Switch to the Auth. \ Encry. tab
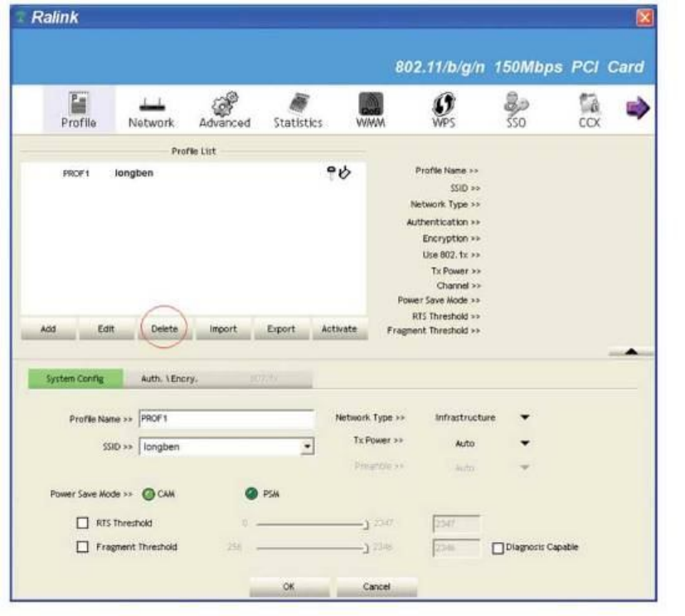Screen dimensions: 685x616 [x=169, y=379]
